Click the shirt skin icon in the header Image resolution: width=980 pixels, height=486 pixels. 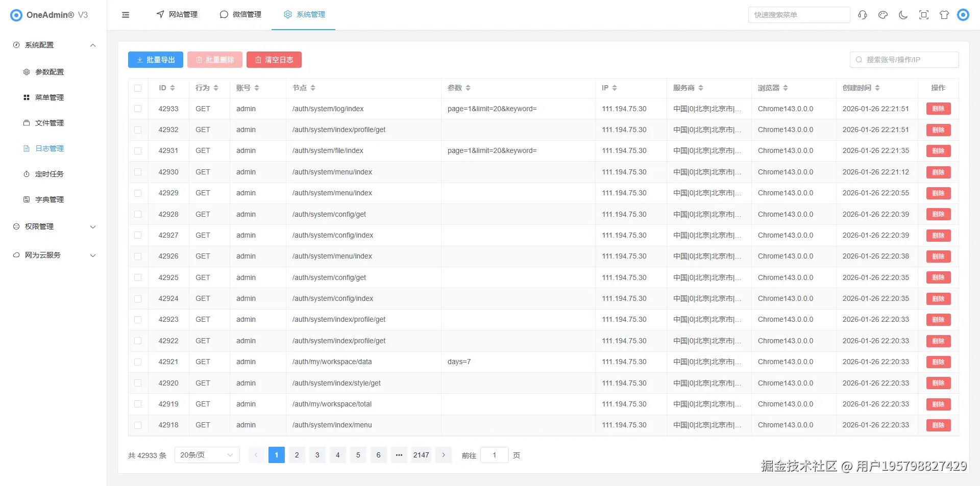(944, 15)
